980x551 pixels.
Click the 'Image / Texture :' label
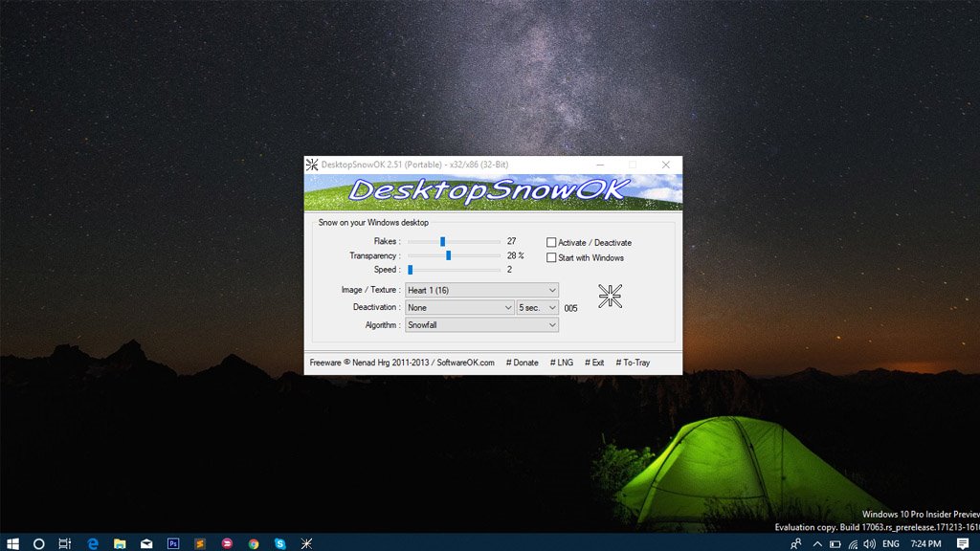coord(370,290)
